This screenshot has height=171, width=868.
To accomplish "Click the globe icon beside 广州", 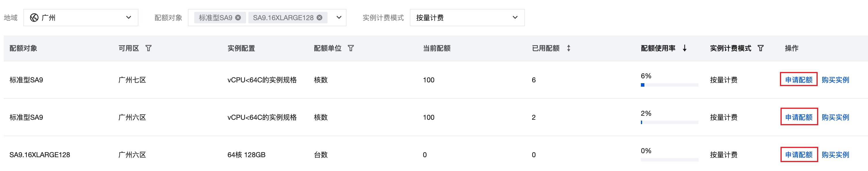I will (x=34, y=18).
